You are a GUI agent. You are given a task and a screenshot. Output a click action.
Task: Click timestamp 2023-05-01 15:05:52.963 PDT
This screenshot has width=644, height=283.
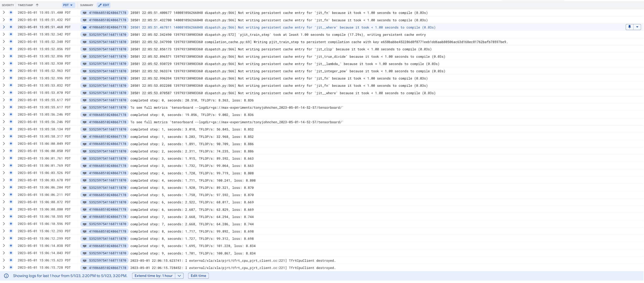(44, 71)
